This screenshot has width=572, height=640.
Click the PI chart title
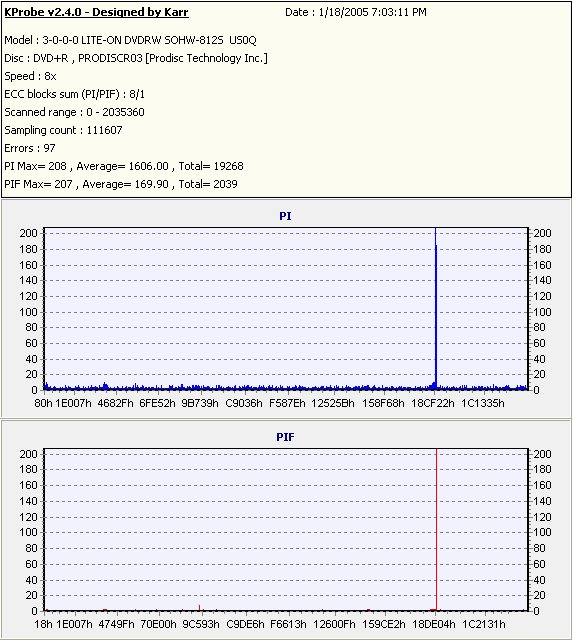point(285,216)
